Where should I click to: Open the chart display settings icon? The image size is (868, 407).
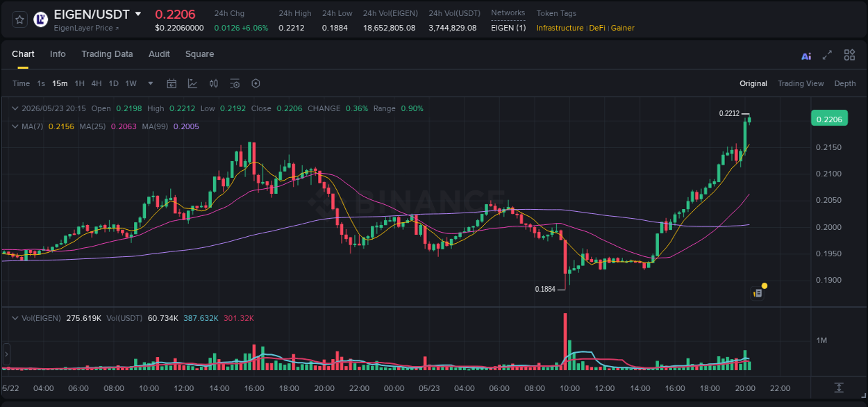pos(235,83)
